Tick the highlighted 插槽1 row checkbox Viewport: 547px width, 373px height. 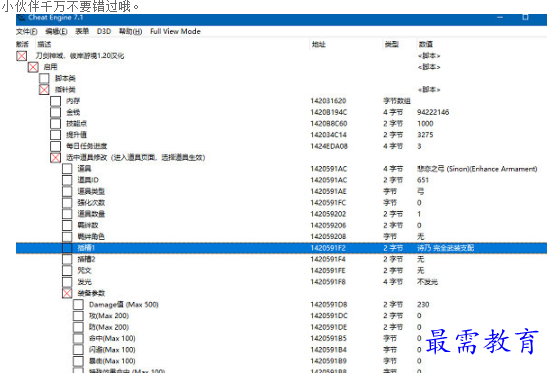pos(67,248)
